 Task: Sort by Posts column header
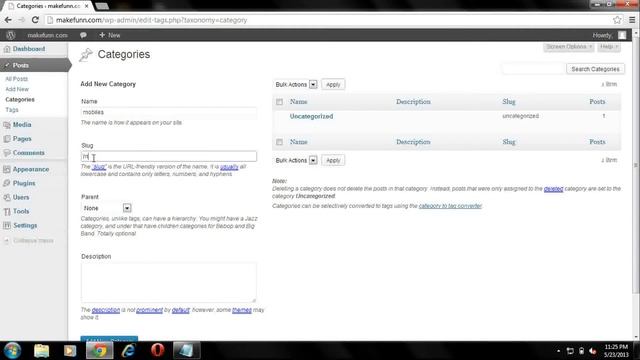[597, 102]
